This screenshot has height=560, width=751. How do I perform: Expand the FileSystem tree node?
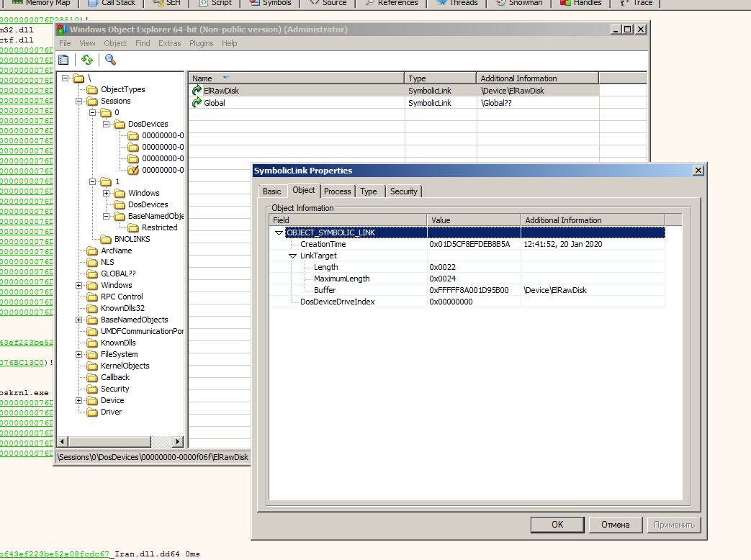[x=79, y=355]
